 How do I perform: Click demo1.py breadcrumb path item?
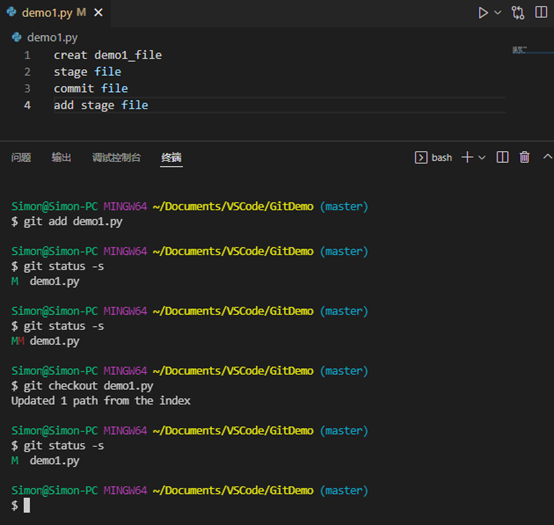tap(52, 37)
